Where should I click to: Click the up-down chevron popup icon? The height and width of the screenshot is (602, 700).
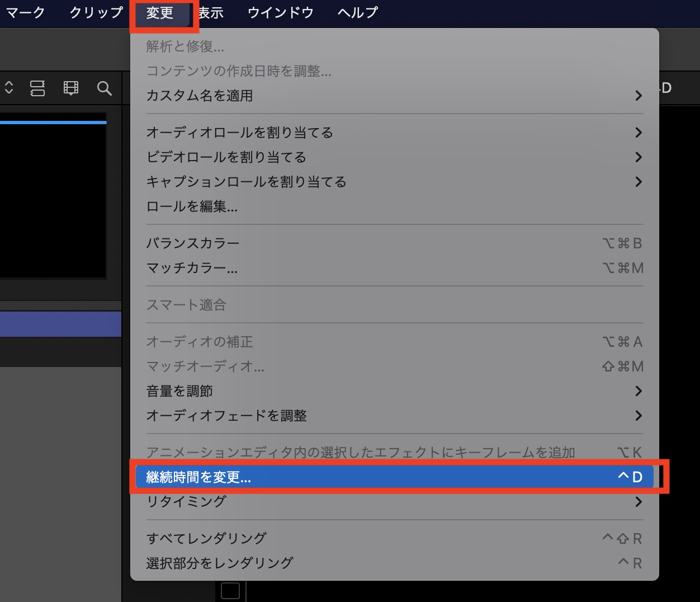tap(9, 88)
